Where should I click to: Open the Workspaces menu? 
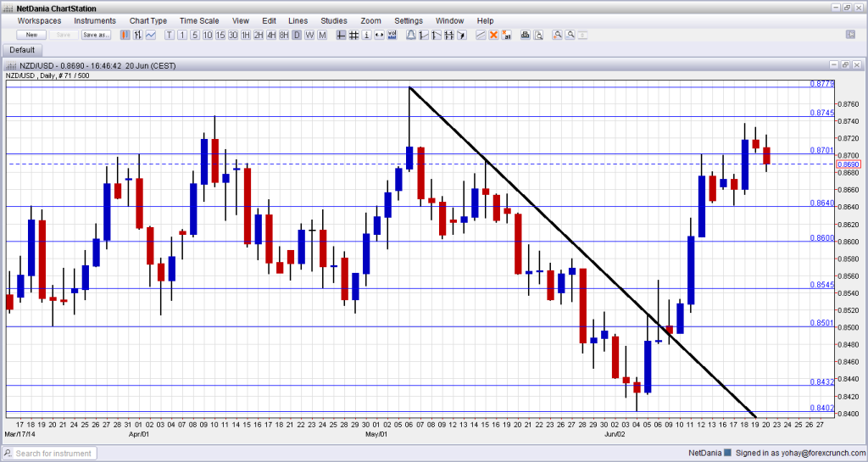tap(39, 20)
